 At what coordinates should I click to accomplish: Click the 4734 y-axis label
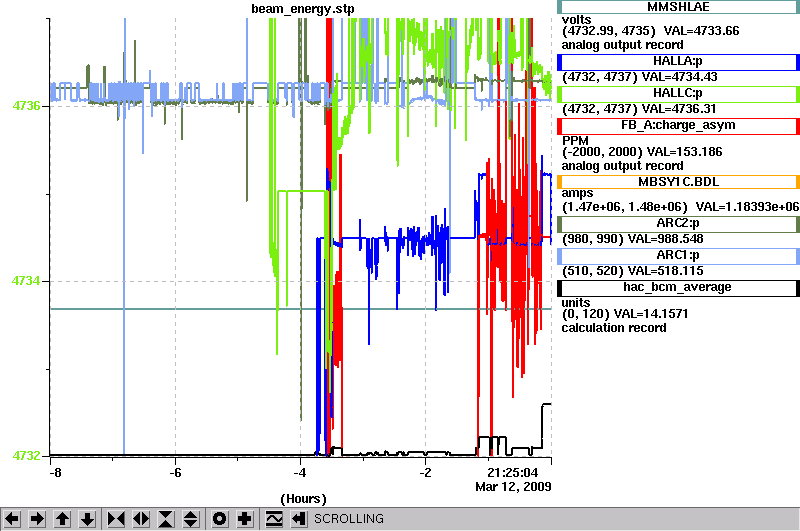26,281
